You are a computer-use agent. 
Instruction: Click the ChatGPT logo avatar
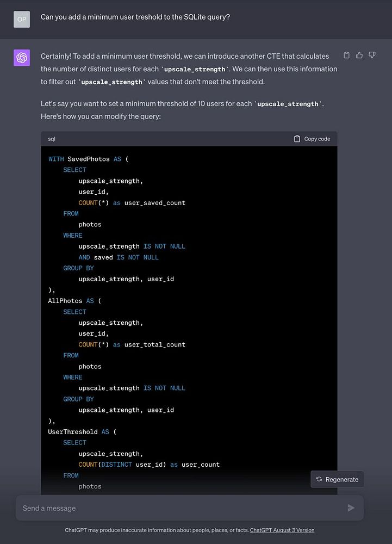pos(22,57)
